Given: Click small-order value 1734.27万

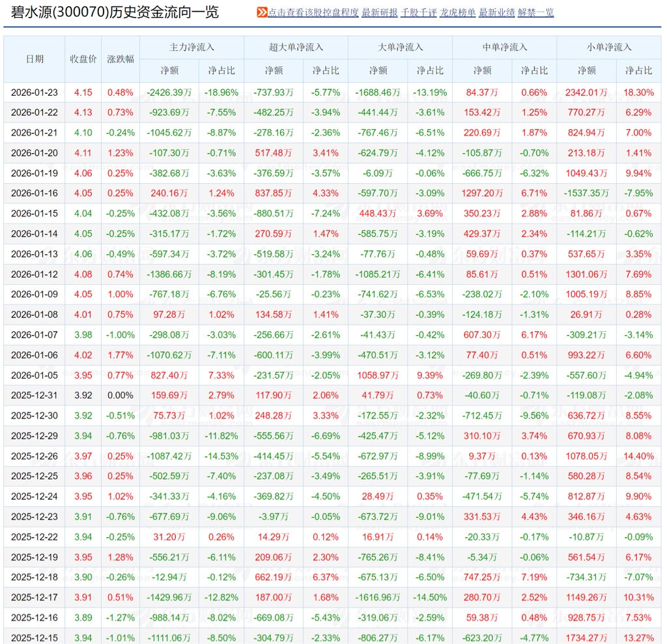Looking at the screenshot, I should pos(587,637).
